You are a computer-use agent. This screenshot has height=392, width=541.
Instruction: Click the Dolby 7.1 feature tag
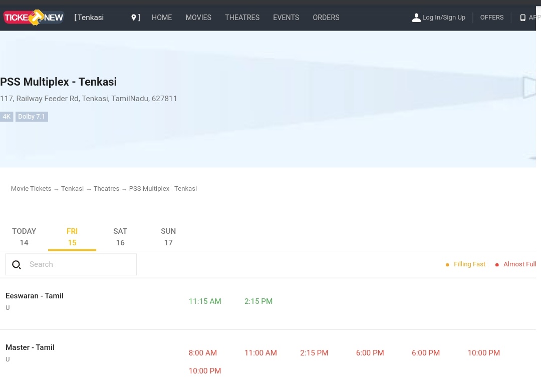[32, 117]
